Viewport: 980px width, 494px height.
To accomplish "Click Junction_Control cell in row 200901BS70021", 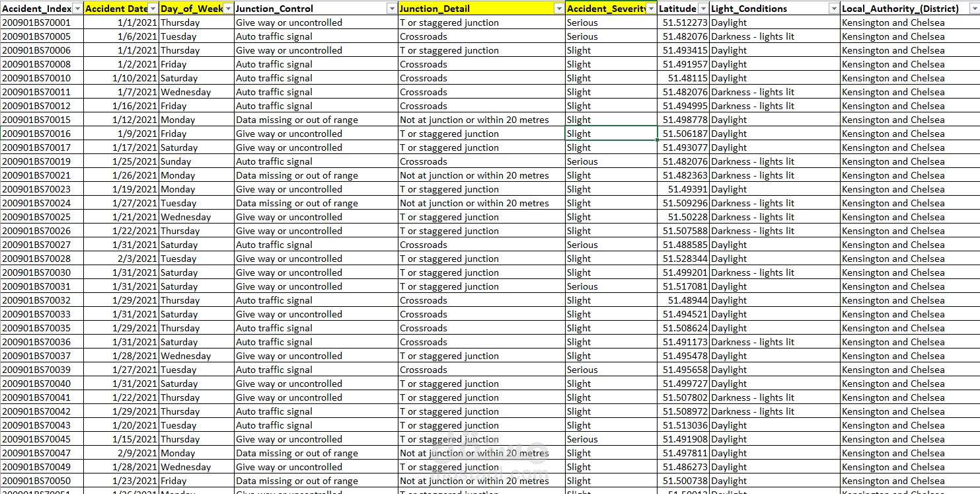I will 317,175.
